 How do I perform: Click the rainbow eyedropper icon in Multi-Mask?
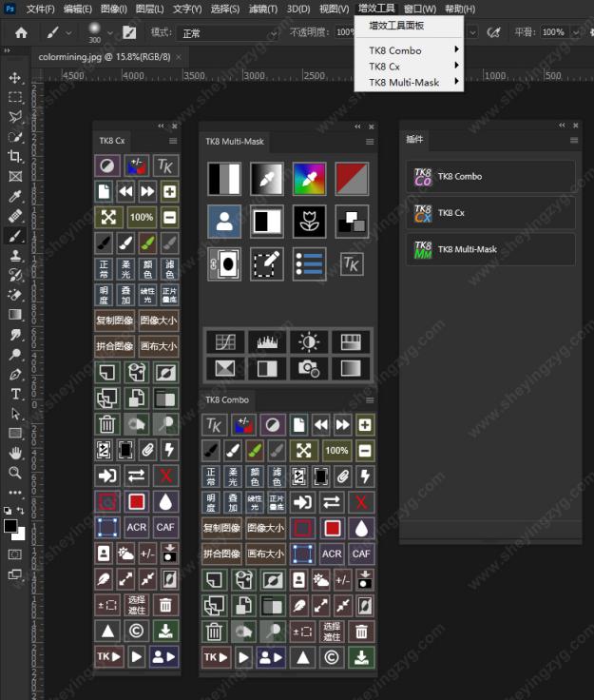pos(309,178)
